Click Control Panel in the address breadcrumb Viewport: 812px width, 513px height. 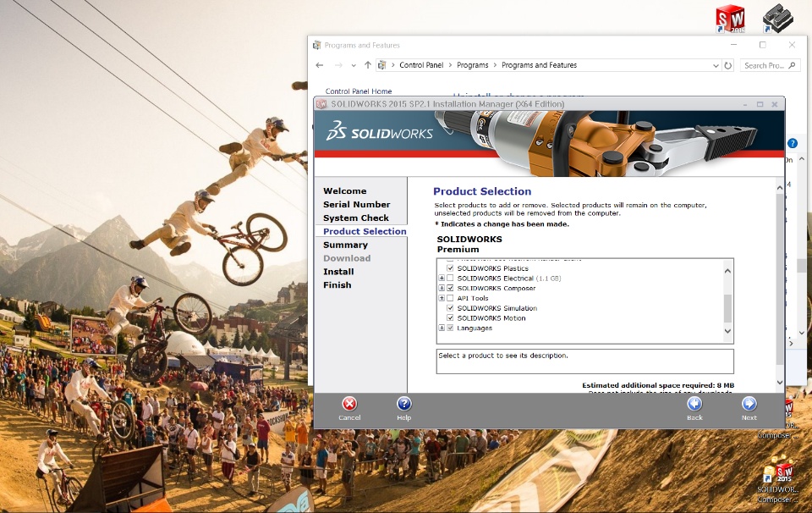421,65
